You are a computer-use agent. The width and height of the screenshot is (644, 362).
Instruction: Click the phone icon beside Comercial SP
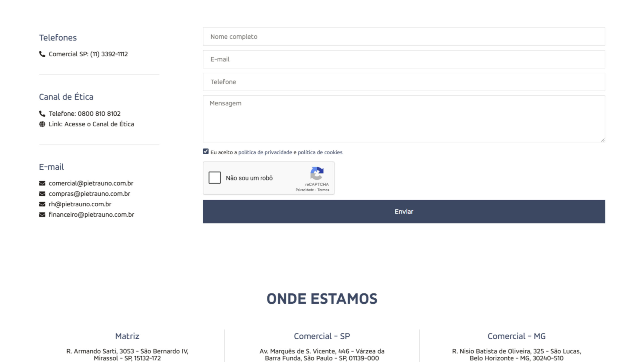coord(42,54)
